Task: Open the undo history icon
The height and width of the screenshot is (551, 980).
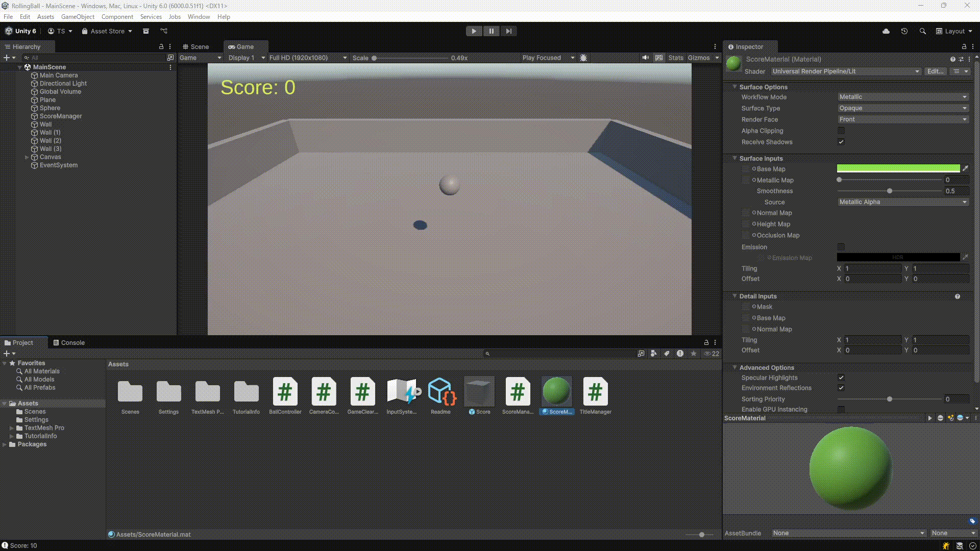Action: pyautogui.click(x=904, y=31)
